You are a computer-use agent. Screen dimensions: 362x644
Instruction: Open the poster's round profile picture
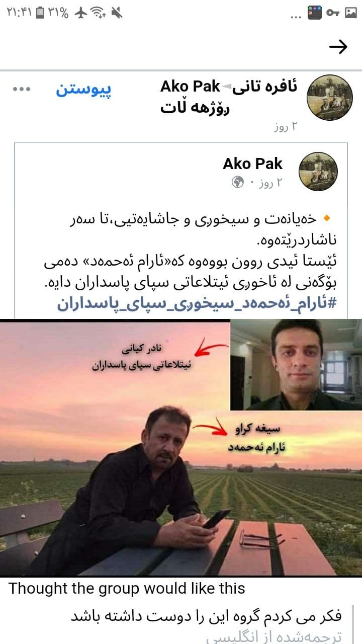(329, 97)
